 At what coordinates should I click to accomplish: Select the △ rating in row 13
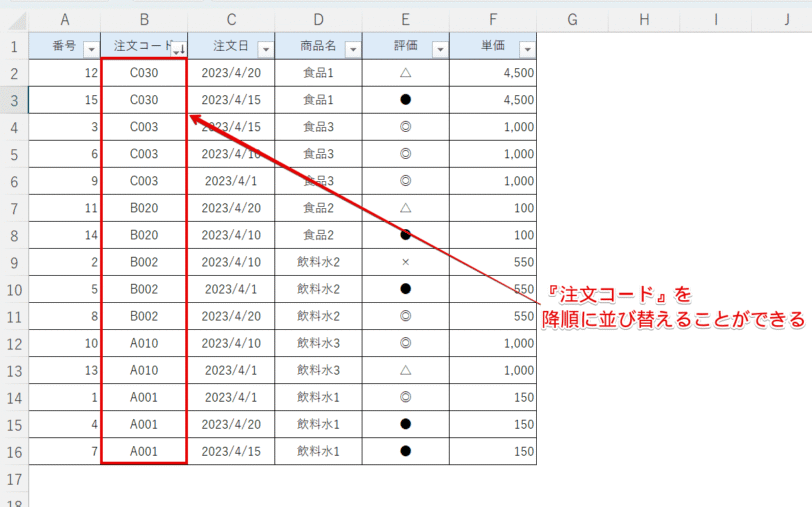point(405,370)
